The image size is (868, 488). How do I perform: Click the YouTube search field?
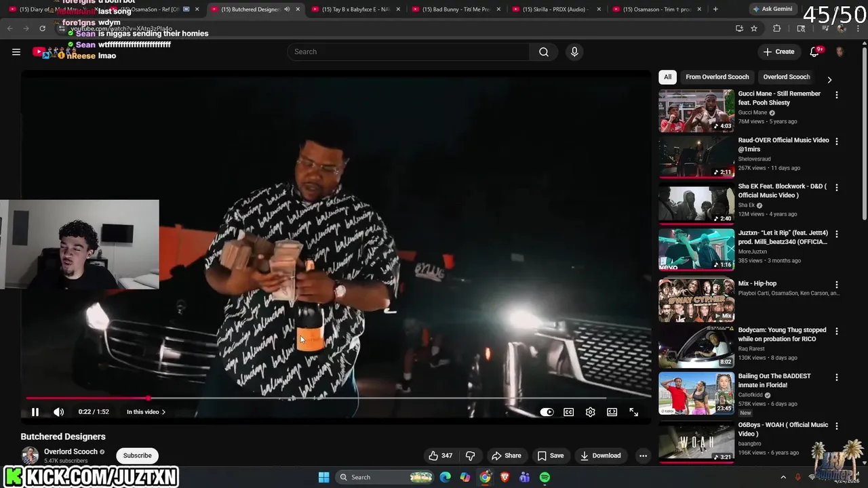point(408,52)
